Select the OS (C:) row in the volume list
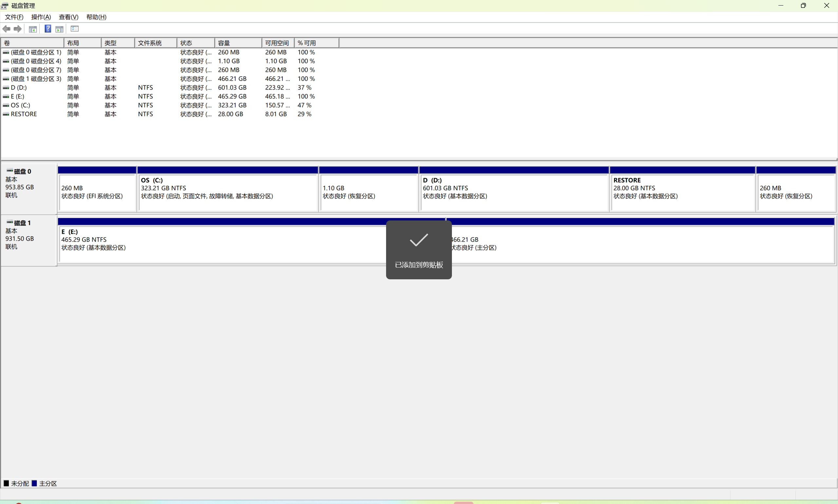The height and width of the screenshot is (504, 838). [20, 105]
